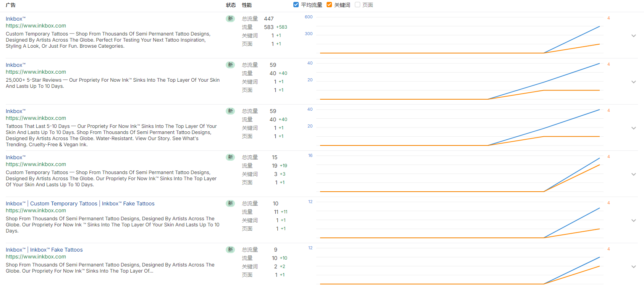Expand the row with 10 total traffic using its chevron
The width and height of the screenshot is (644, 289).
[633, 221]
